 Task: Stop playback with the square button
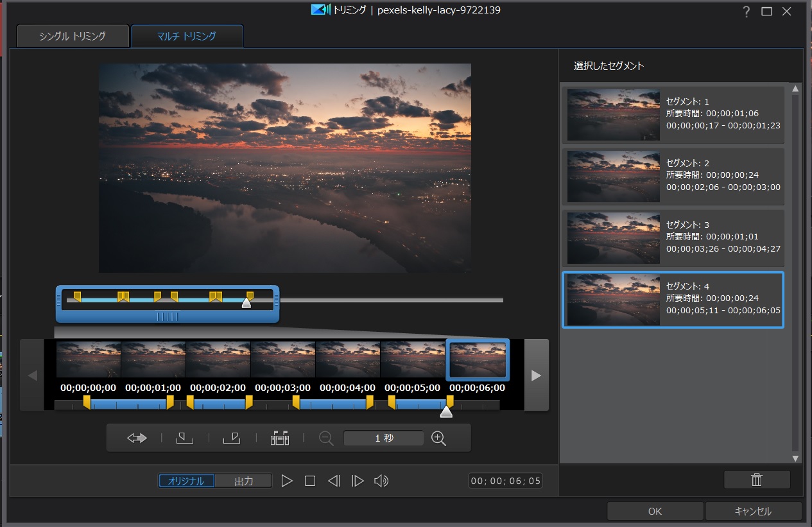310,481
